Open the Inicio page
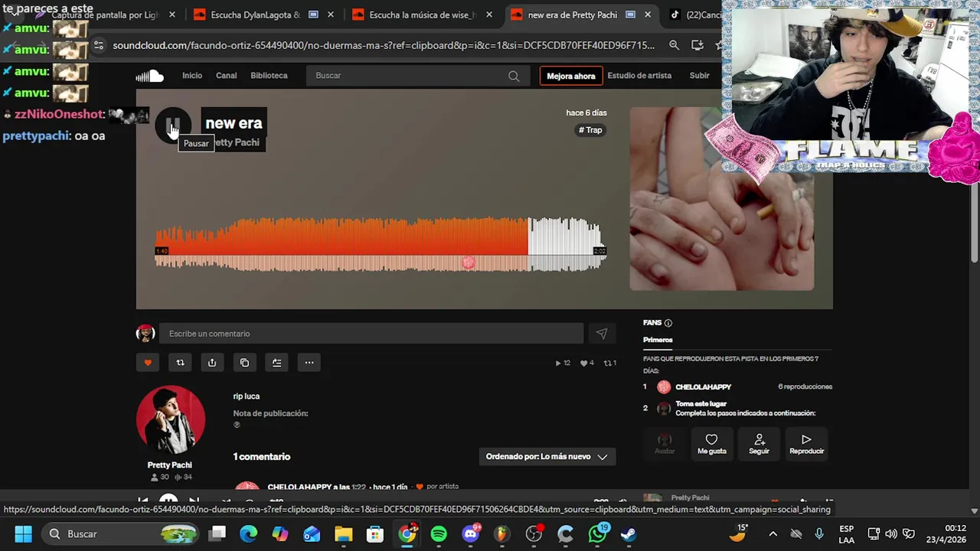This screenshot has height=551, width=980. coord(192,76)
